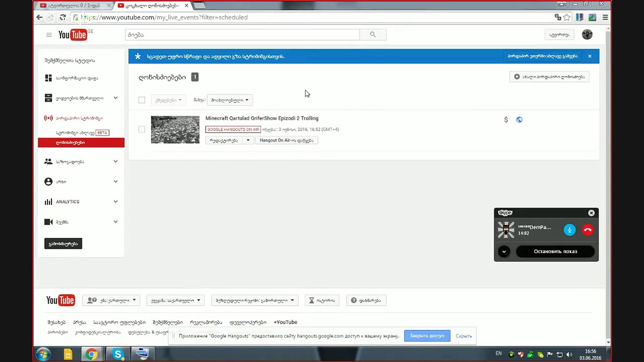Click the search magnifier button
The width and height of the screenshot is (644, 362).
point(373,35)
